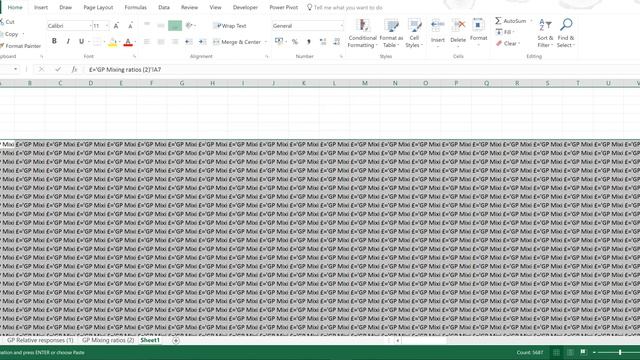Click inside the formula bar text
The height and width of the screenshot is (360, 640).
pos(125,69)
